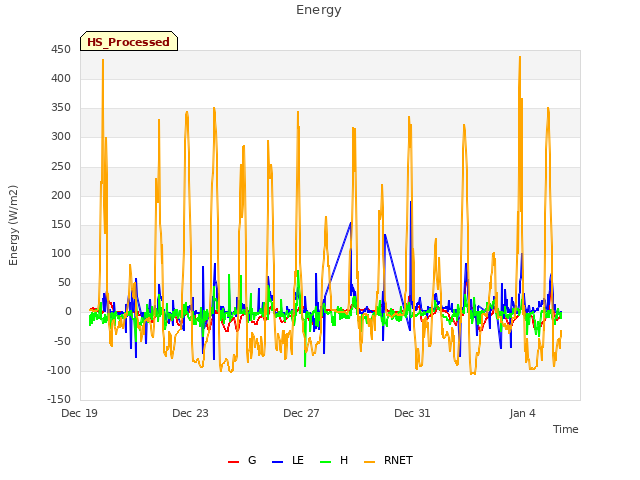
Task: Click the 150 y-axis tick label
Action: 61,224
